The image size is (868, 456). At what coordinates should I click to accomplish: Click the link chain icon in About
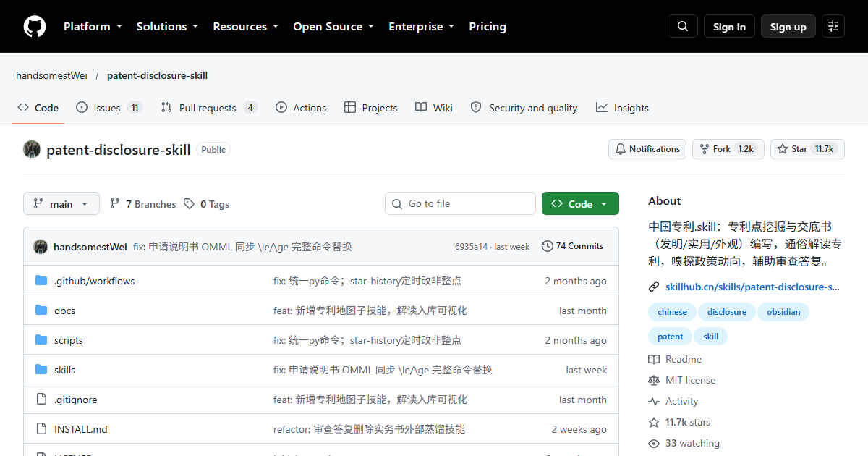pyautogui.click(x=654, y=287)
